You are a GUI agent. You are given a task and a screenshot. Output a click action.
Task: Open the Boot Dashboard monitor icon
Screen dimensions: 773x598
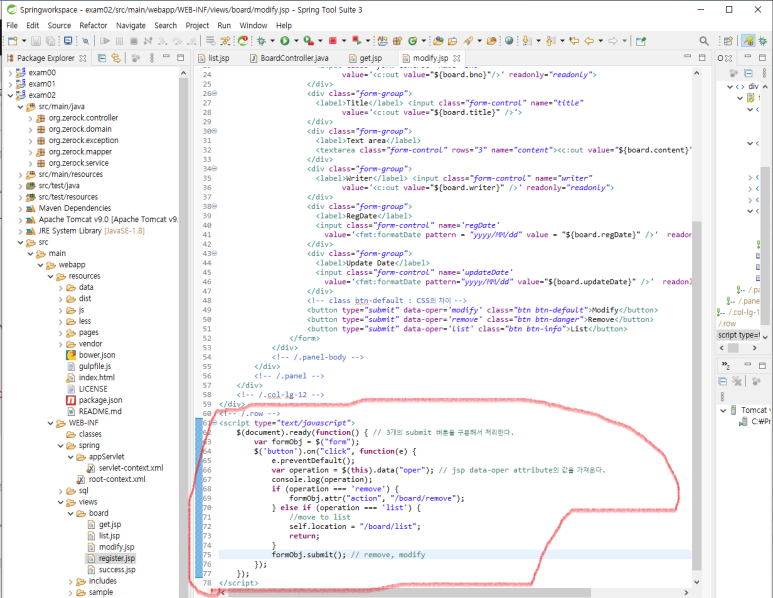click(68, 41)
